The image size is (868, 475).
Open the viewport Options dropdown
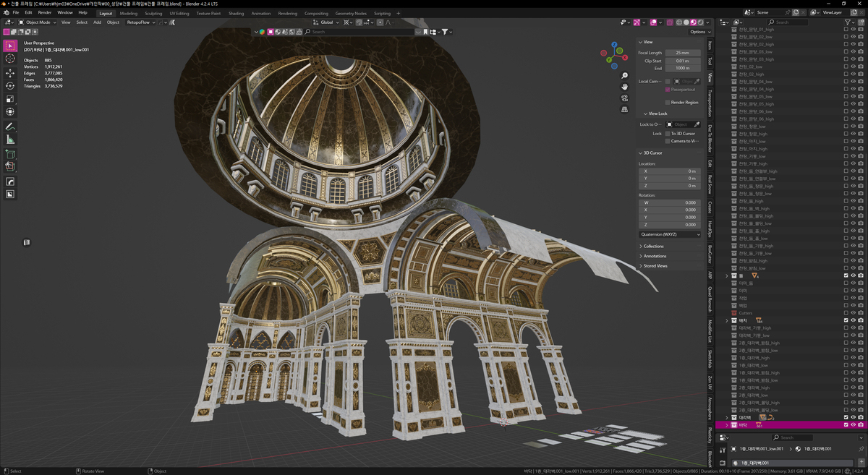point(698,32)
